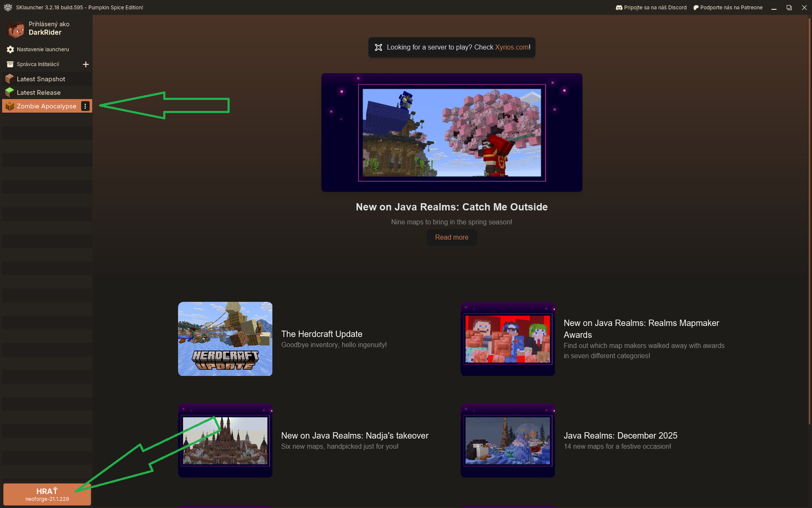The image size is (812, 508).
Task: Open the Realms Mapmaker Awards thumbnail
Action: point(507,339)
